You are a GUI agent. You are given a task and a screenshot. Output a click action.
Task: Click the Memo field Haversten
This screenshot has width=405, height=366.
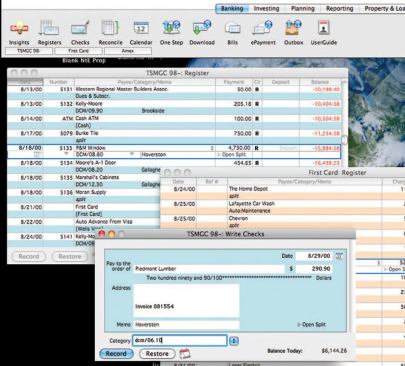coord(186,324)
